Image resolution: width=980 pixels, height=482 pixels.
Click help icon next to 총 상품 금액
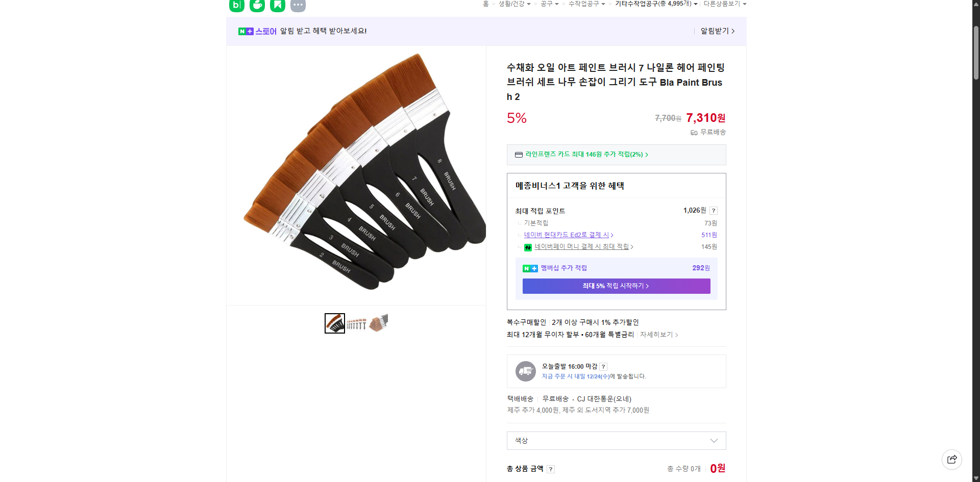pos(551,469)
